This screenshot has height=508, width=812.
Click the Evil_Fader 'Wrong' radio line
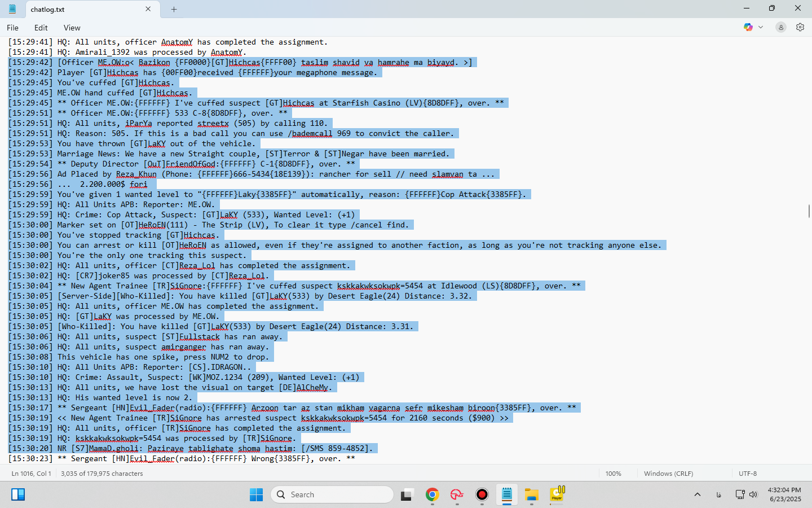coord(182,458)
